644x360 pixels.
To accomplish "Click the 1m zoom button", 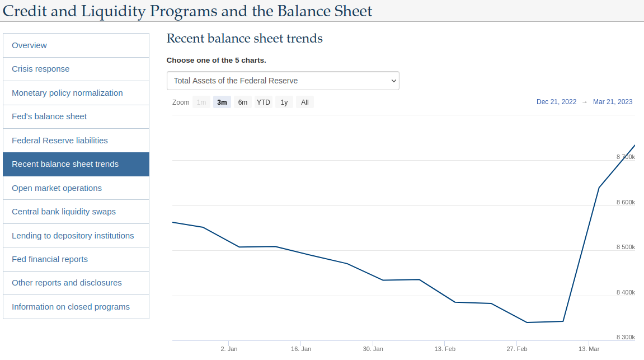I will coord(201,102).
